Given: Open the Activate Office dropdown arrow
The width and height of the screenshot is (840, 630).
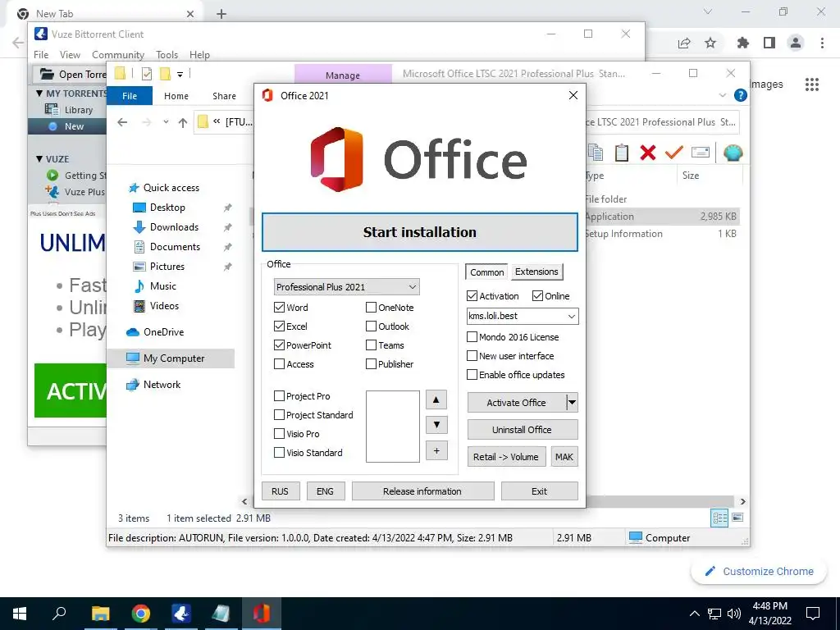Looking at the screenshot, I should [x=572, y=402].
